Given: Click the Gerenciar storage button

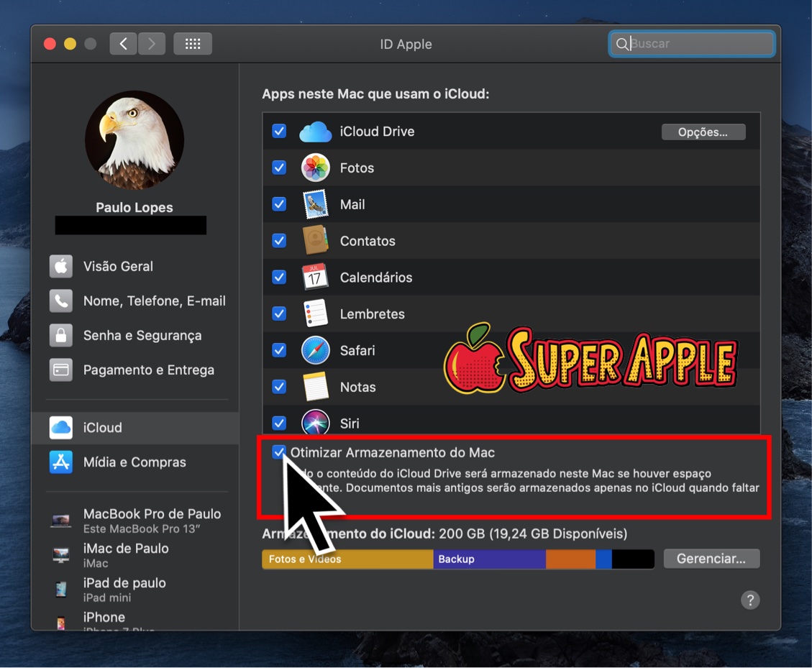Looking at the screenshot, I should (711, 559).
